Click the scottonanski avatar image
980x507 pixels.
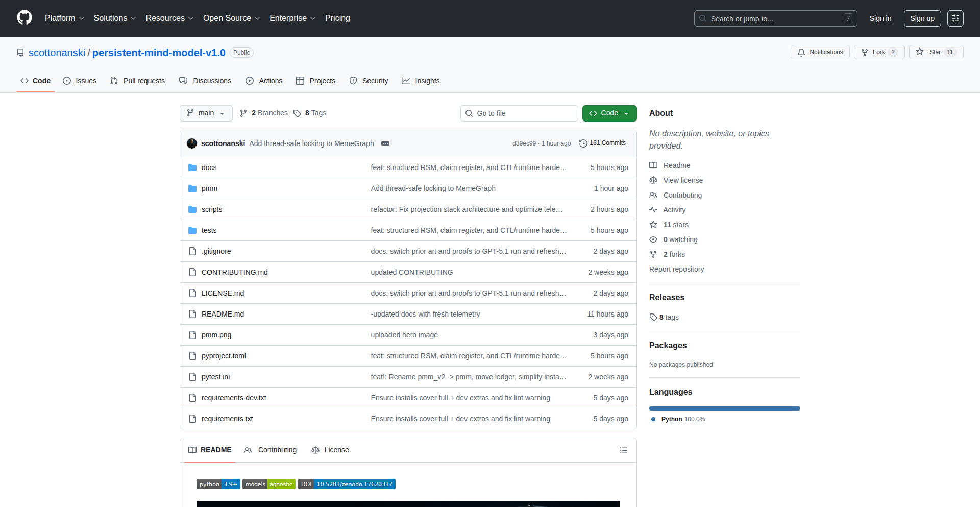point(192,143)
